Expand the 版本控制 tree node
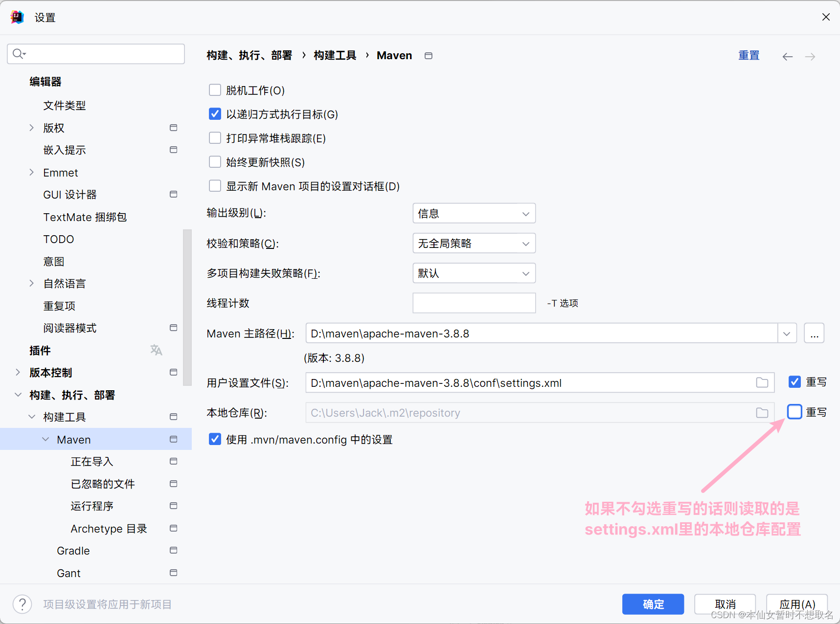 [x=18, y=372]
